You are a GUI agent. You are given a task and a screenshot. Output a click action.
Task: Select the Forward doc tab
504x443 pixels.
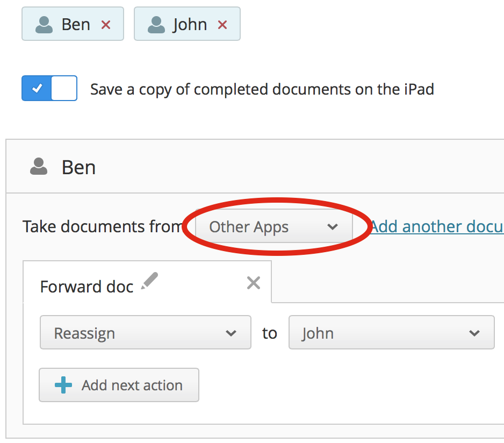pyautogui.click(x=87, y=287)
